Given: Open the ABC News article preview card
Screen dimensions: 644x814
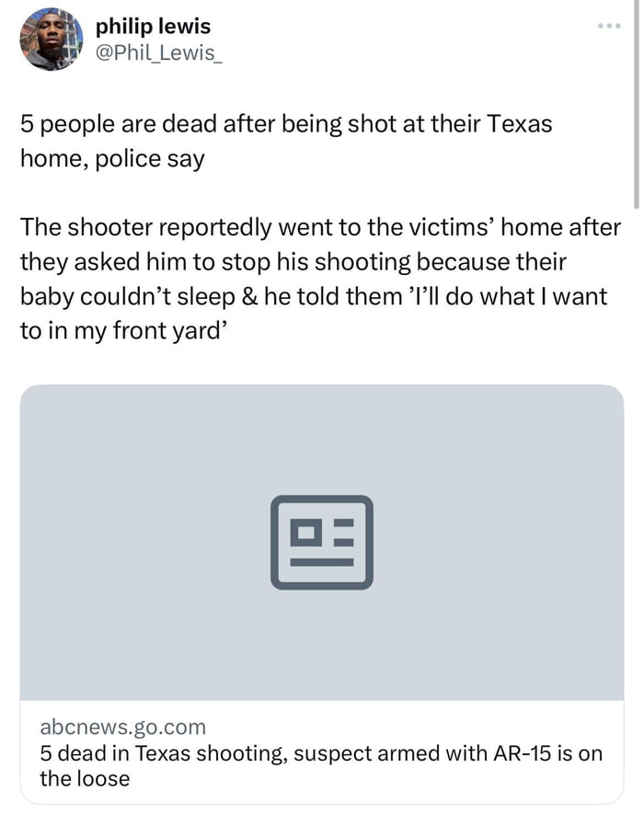Looking at the screenshot, I should point(321,589).
